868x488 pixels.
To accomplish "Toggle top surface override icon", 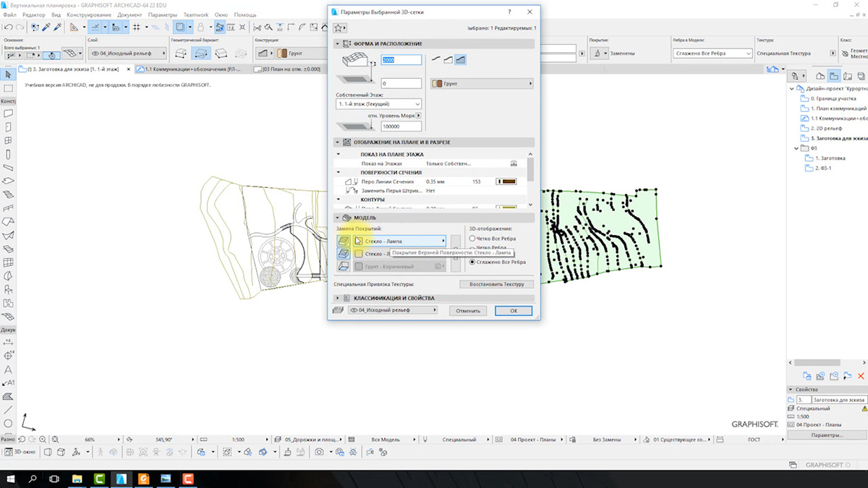I will [344, 241].
